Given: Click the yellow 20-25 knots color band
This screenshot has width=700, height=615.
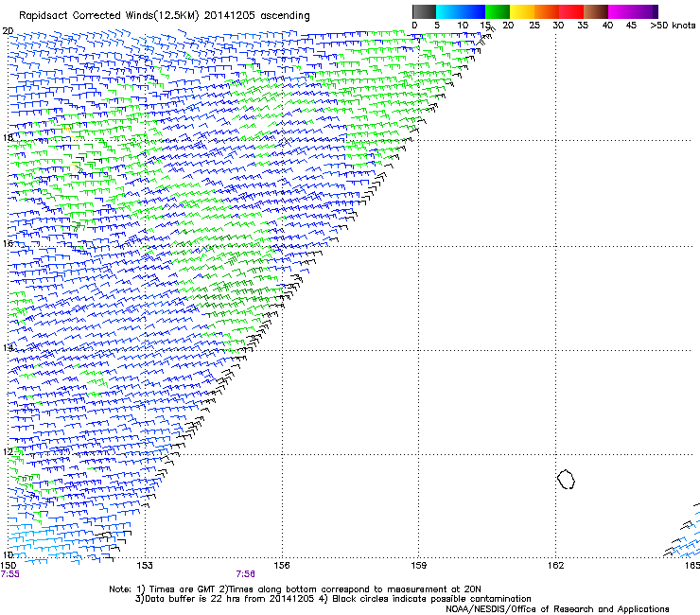Looking at the screenshot, I should pos(522,11).
